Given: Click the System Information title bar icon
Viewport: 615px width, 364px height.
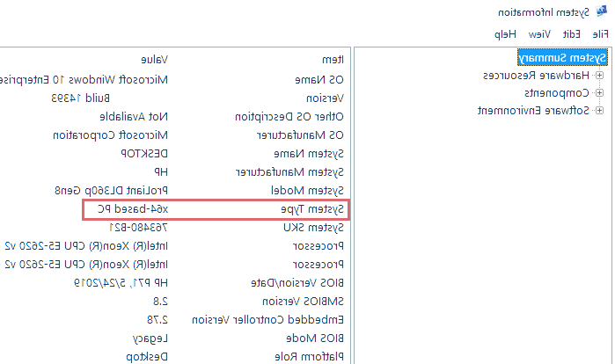Looking at the screenshot, I should (601, 13).
